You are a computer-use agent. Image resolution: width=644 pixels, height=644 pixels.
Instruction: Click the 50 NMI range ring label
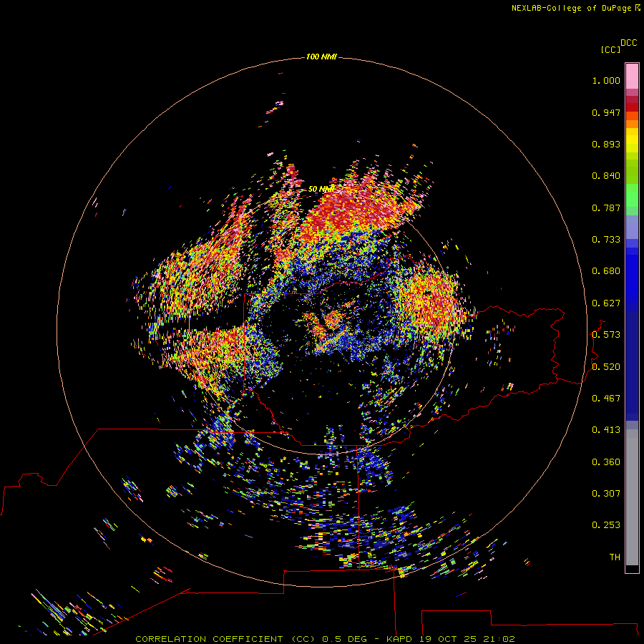pos(321,189)
